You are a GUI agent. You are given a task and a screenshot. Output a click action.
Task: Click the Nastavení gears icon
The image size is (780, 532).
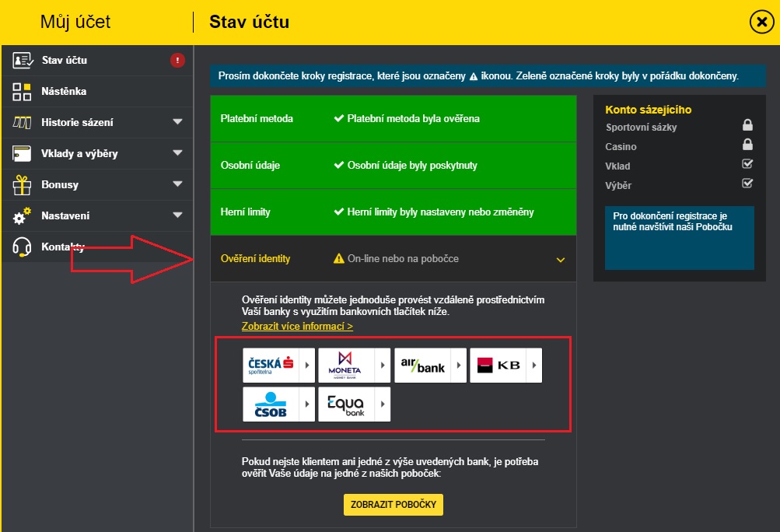click(x=22, y=215)
